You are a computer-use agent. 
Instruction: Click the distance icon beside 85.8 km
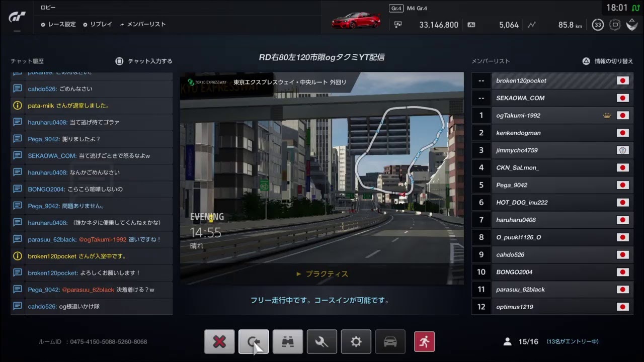[x=532, y=25]
